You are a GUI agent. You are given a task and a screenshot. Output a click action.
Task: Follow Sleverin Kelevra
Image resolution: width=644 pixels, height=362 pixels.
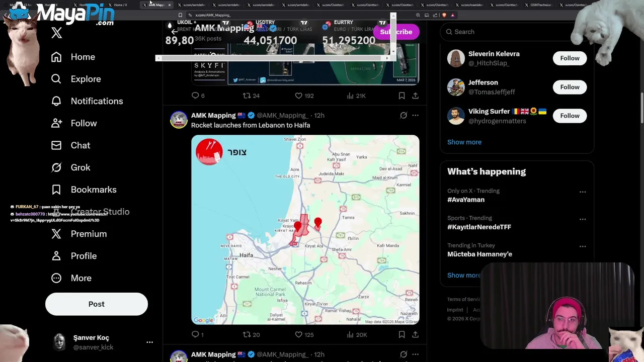pos(570,58)
